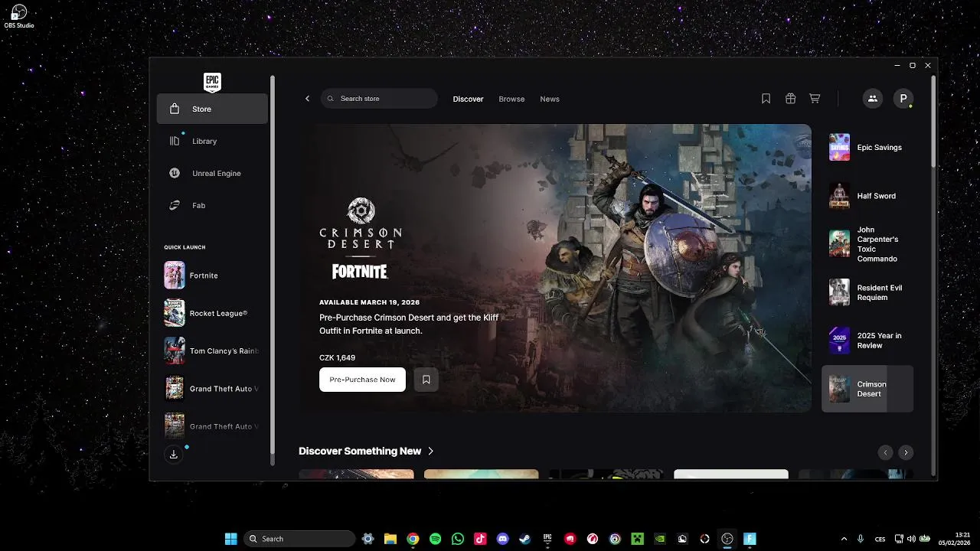This screenshot has height=551, width=980.
Task: Open the volume speaker tray icon
Action: click(x=911, y=539)
